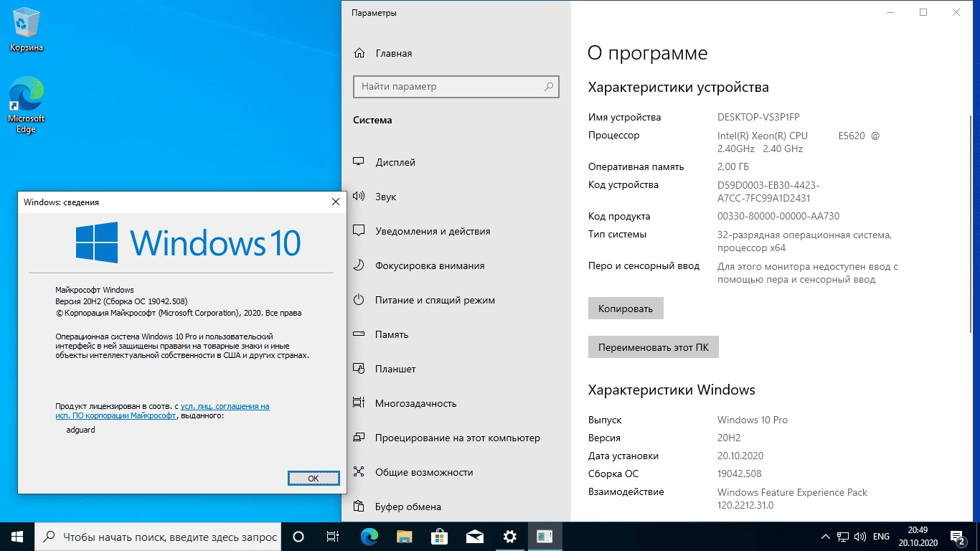Click the Память storage icon
980x551 pixels.
click(x=359, y=334)
